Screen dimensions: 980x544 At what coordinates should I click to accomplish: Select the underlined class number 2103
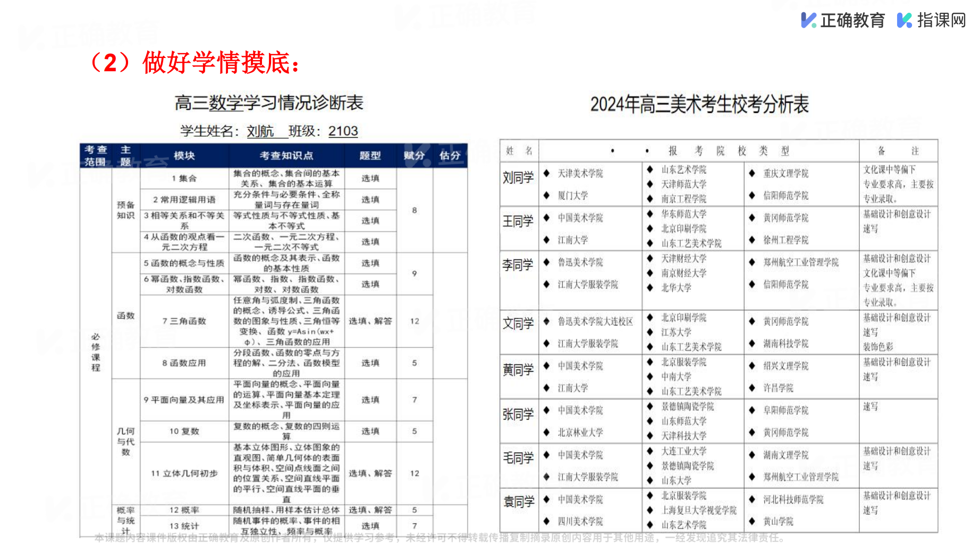tap(343, 131)
